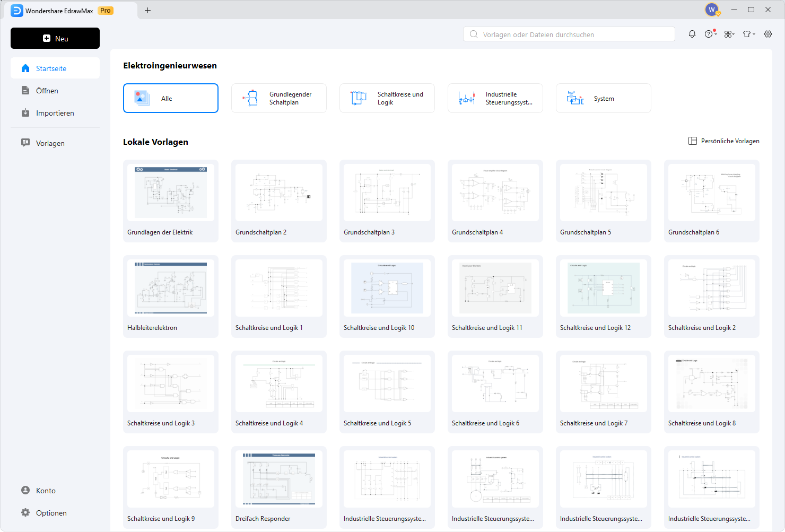Select Grundlegender Schaltplan category
The image size is (785, 532).
tap(279, 98)
